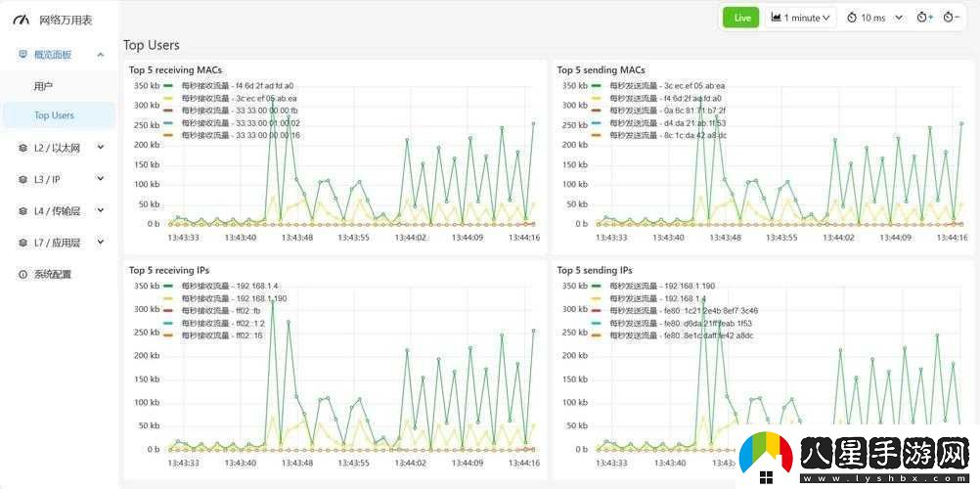
Task: Click the Live button
Action: click(742, 18)
